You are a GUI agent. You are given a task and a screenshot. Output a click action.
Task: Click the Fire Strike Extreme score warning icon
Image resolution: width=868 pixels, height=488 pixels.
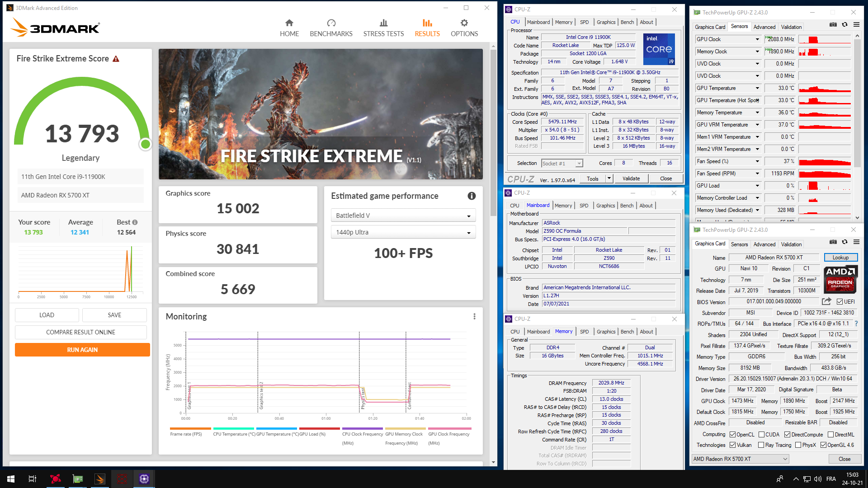116,59
